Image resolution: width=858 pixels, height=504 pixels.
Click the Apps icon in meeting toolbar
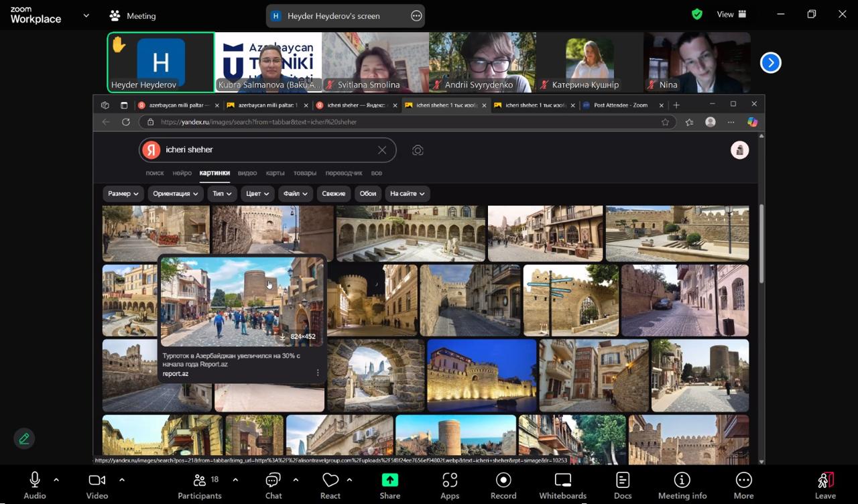click(450, 485)
